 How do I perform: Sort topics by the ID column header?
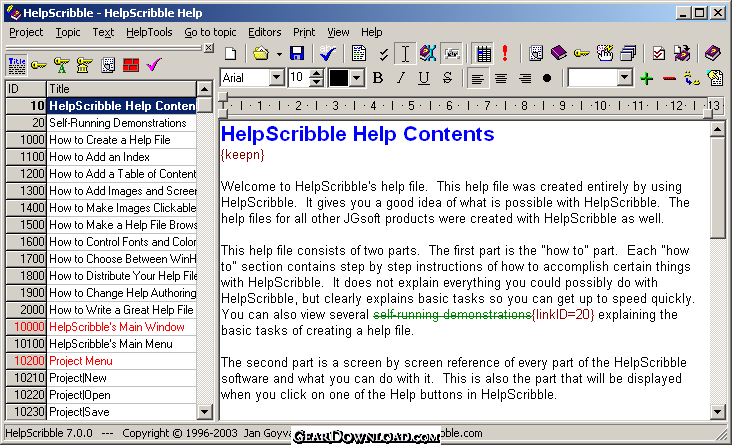pyautogui.click(x=26, y=89)
